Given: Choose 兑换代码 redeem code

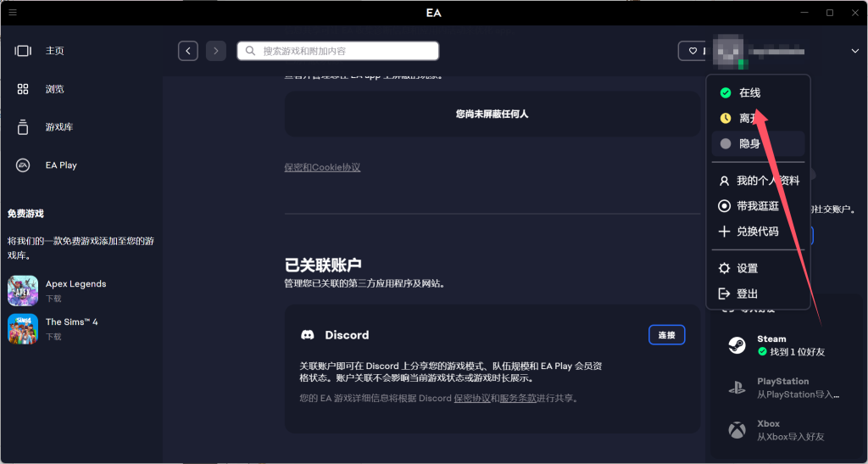Looking at the screenshot, I should pyautogui.click(x=758, y=232).
